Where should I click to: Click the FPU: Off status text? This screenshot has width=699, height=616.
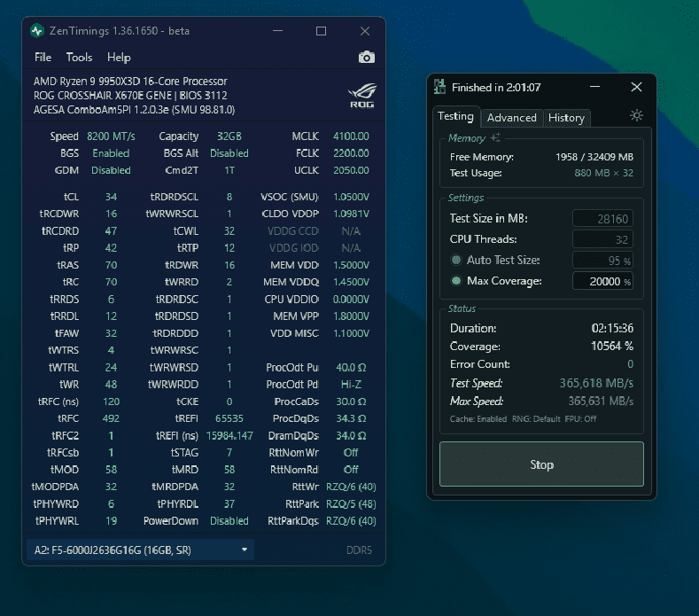tap(580, 419)
